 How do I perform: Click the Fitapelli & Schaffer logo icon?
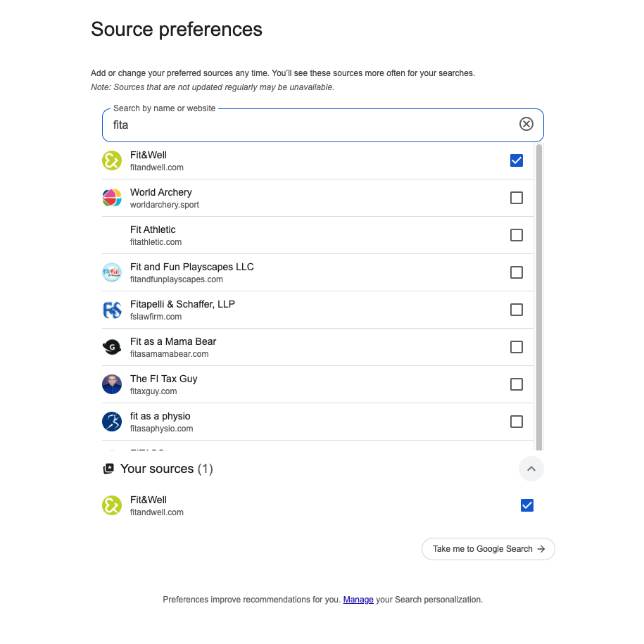click(112, 310)
